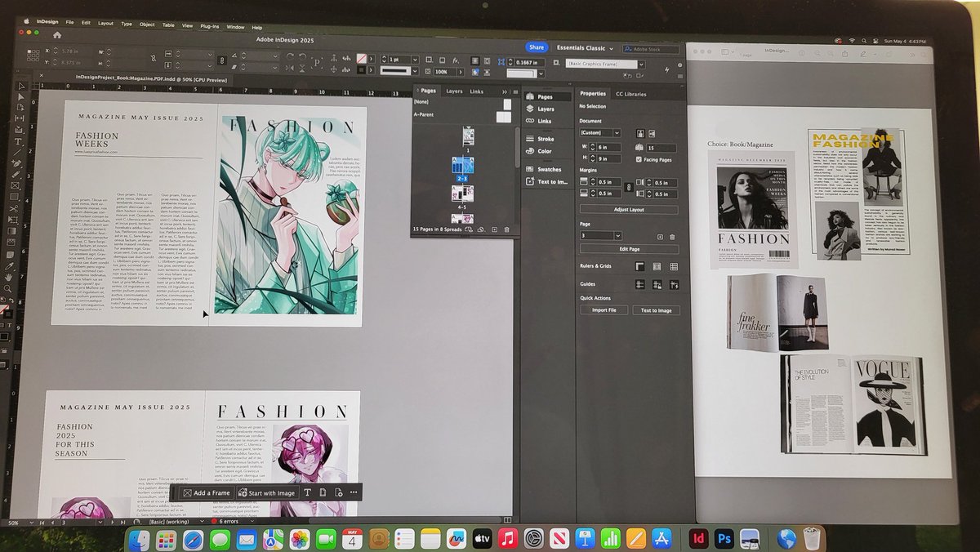Toggle the margins chain link
The image size is (980, 552).
[x=629, y=187]
